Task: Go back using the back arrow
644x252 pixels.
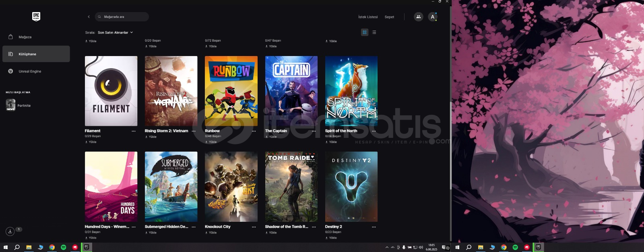Action: (x=89, y=17)
